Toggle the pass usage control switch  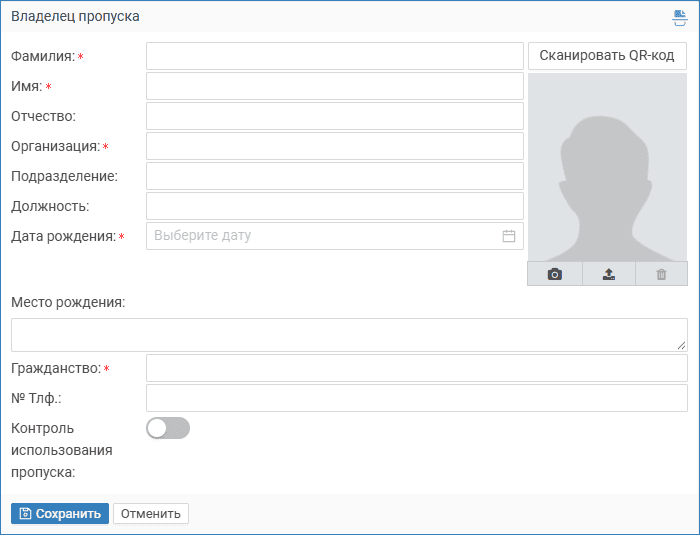click(x=168, y=428)
